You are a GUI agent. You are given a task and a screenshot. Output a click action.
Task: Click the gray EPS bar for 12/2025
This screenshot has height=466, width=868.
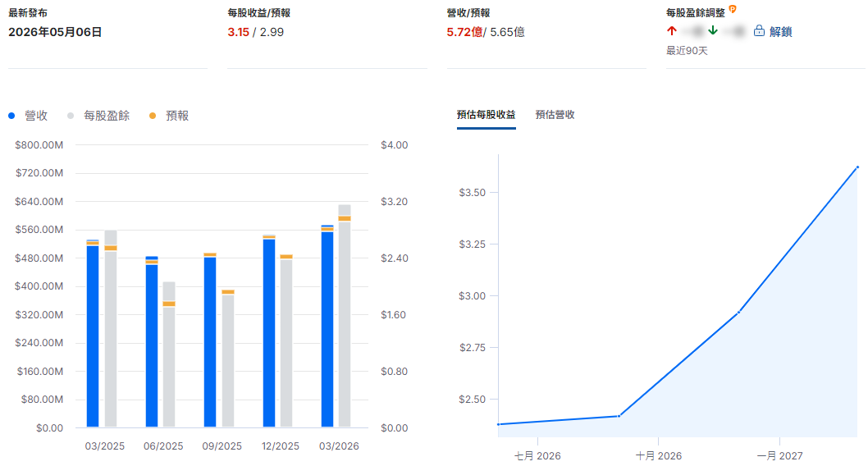[x=286, y=341]
